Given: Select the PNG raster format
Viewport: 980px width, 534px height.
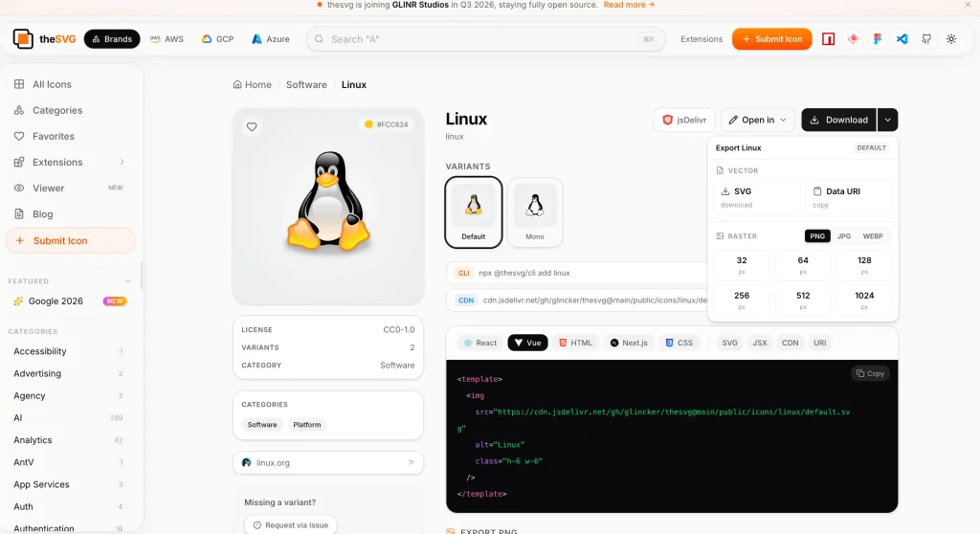Looking at the screenshot, I should pos(817,235).
